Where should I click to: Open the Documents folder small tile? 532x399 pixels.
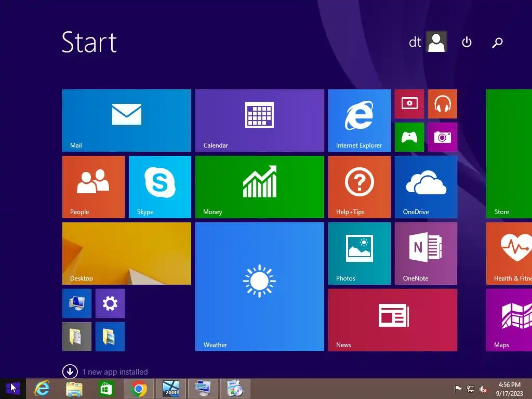point(77,337)
